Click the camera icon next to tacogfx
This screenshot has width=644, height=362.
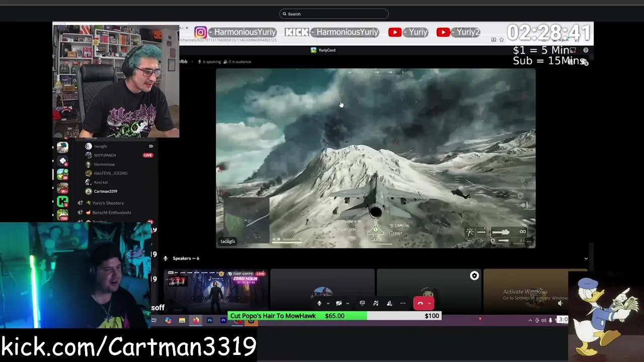pos(151,146)
